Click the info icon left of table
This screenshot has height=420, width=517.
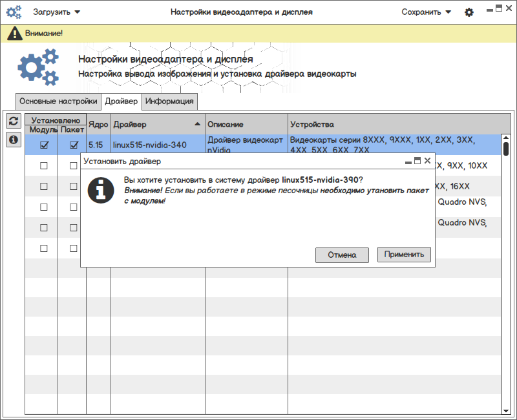(13, 140)
